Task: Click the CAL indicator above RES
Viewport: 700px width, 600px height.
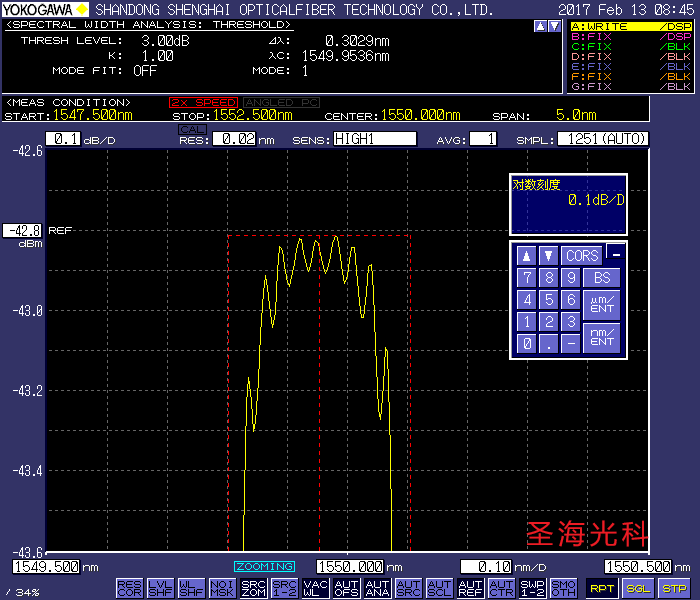Action: point(192,129)
